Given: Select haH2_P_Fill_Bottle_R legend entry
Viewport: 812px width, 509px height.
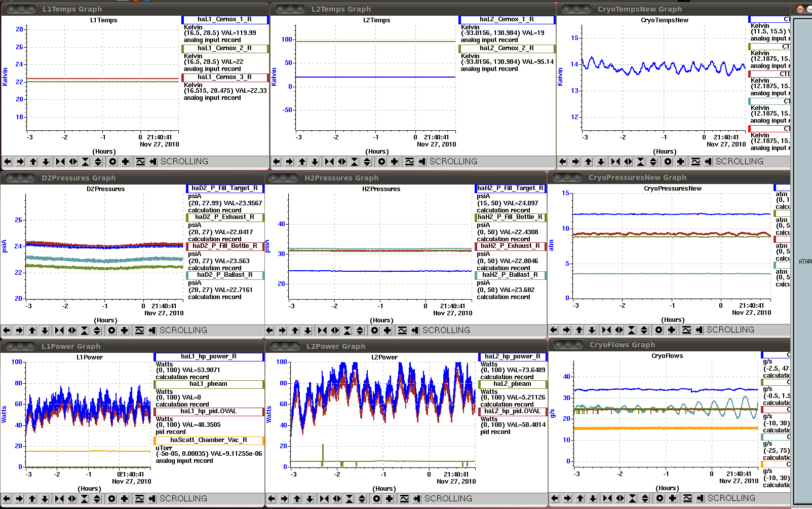Looking at the screenshot, I should point(511,217).
